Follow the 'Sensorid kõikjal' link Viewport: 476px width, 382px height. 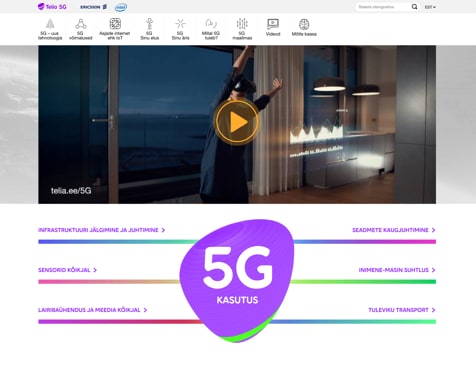67,270
